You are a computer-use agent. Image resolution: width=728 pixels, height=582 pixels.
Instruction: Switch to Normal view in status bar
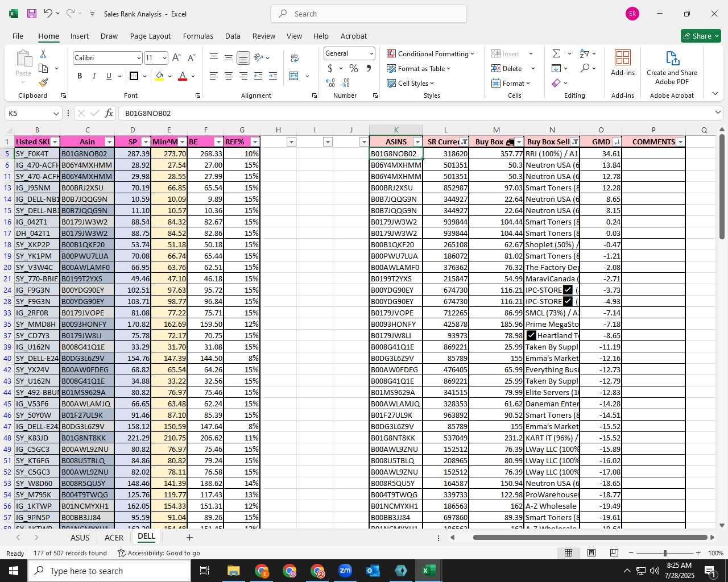click(x=568, y=553)
